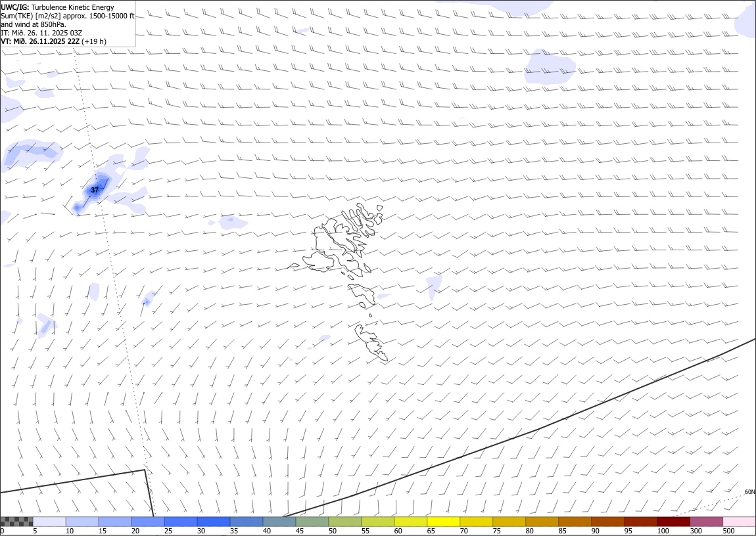Image resolution: width=756 pixels, height=536 pixels.
Task: Choose the 70–75 golden legend swatch
Action: coord(477,522)
